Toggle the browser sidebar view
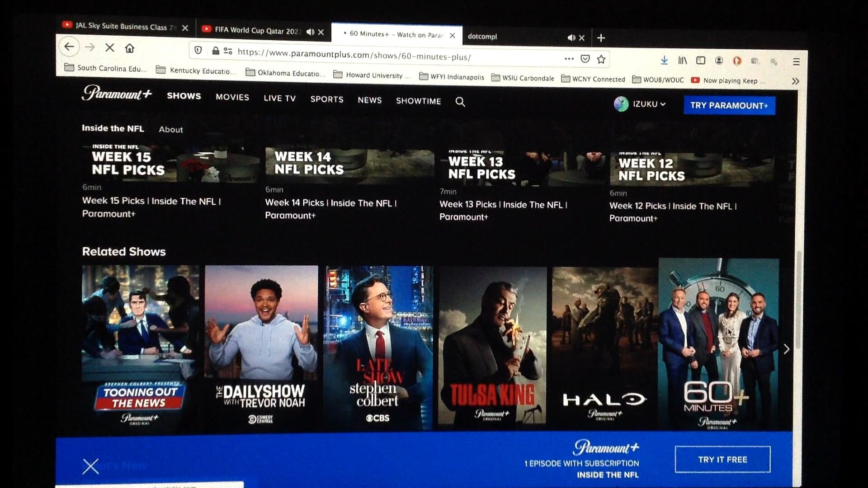 point(701,60)
